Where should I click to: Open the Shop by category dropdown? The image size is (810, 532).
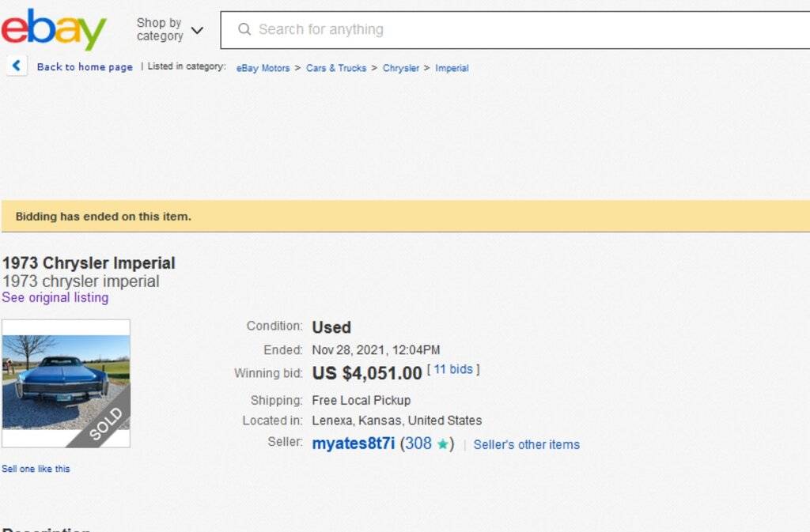click(x=160, y=30)
